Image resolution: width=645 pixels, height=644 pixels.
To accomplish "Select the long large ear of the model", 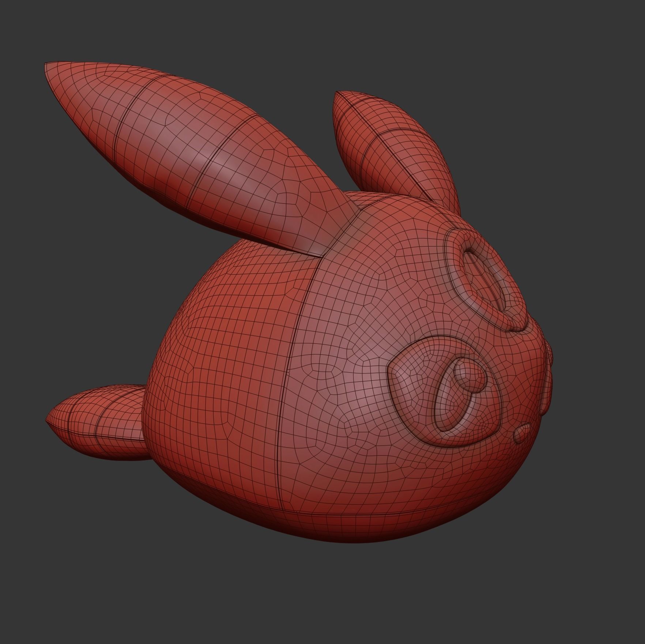I will pos(190,157).
